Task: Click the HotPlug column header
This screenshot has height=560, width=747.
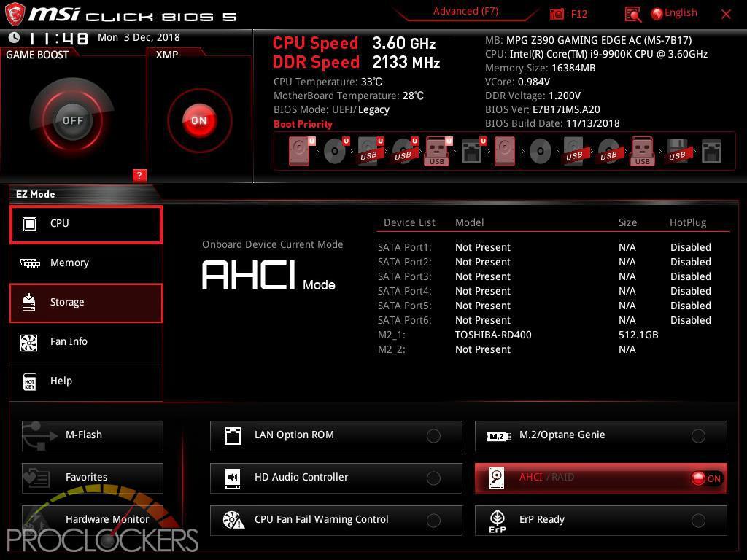Action: click(x=688, y=222)
